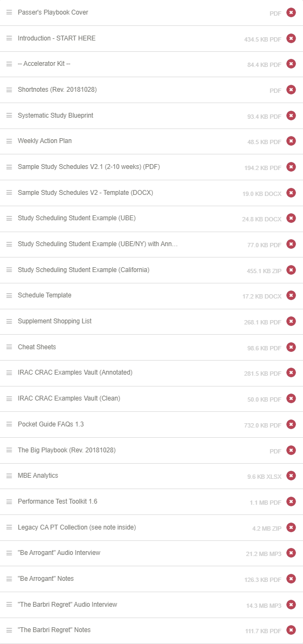Delete the Cheat Sheets entry
The image size is (303, 644).
(291, 348)
